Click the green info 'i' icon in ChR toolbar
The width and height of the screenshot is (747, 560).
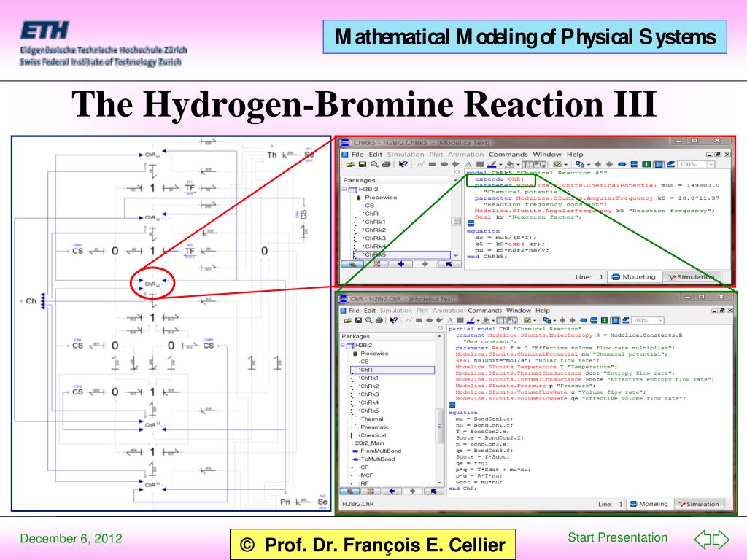click(x=604, y=321)
